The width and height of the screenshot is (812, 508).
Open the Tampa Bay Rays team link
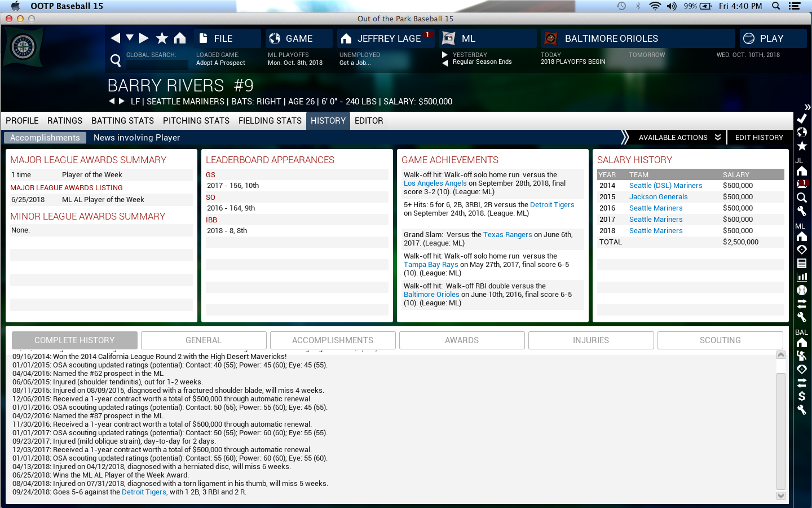coord(431,265)
